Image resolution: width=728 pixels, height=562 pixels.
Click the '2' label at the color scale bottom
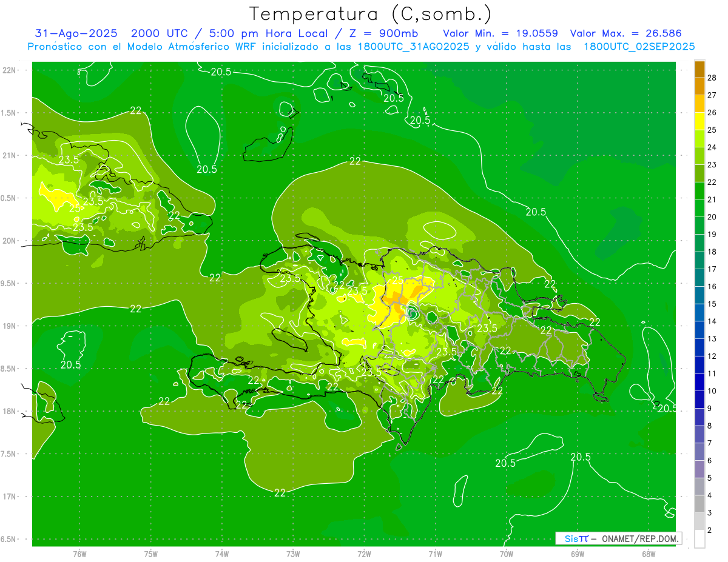[710, 530]
